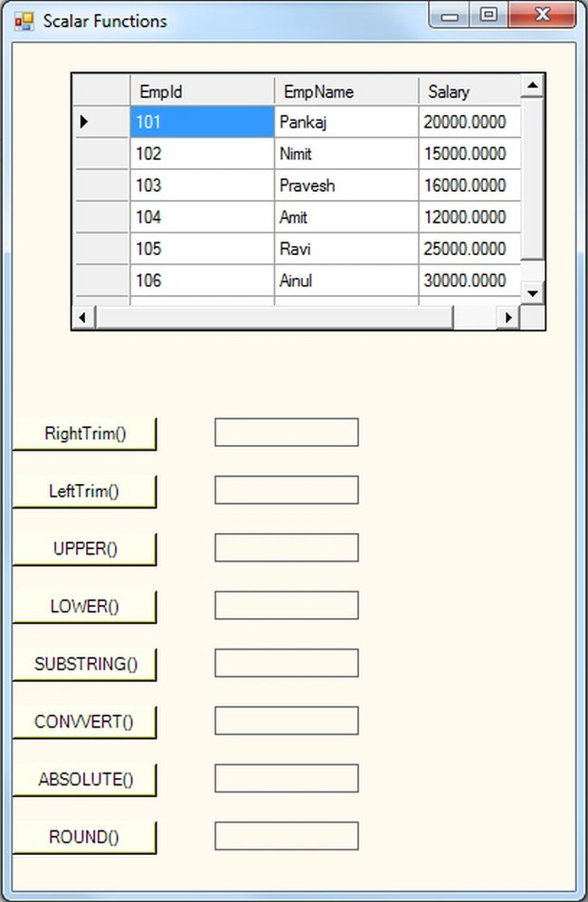Screen dimensions: 588x902
Task: Click the grid's top-left select-all header cell
Action: tap(101, 90)
